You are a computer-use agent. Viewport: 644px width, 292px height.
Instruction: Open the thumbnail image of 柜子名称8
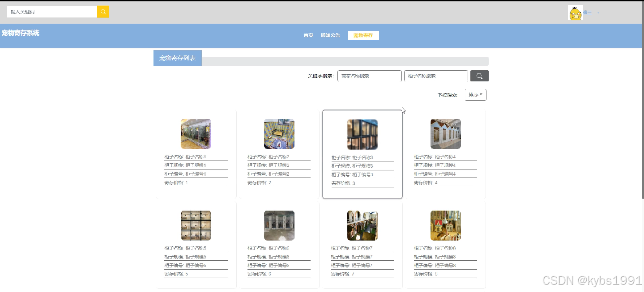coord(446,226)
